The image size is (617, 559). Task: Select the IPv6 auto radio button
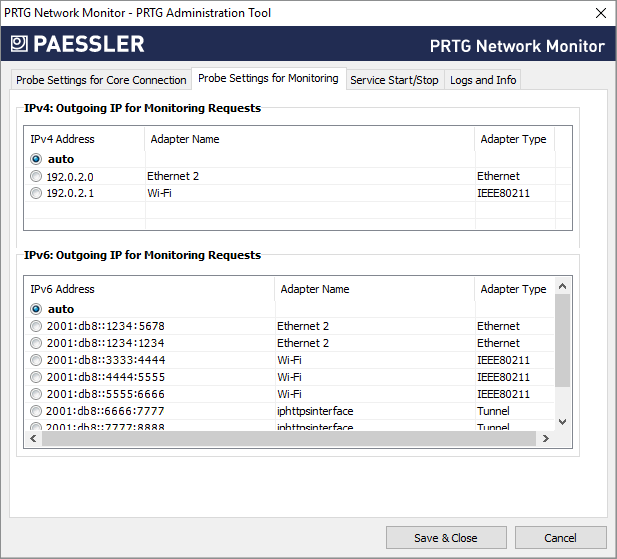coord(37,309)
